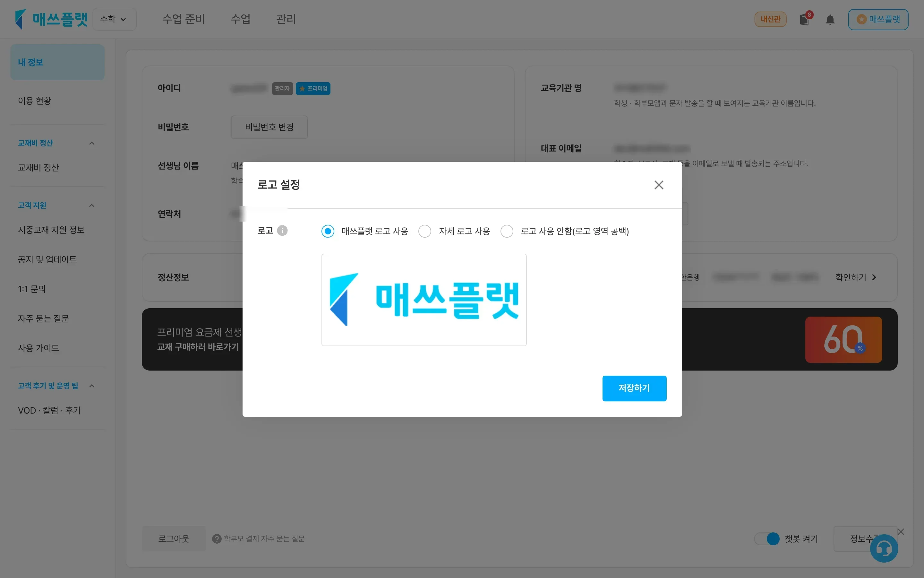Viewport: 924px width, 578px height.
Task: Open the 관리 menu
Action: pos(286,19)
